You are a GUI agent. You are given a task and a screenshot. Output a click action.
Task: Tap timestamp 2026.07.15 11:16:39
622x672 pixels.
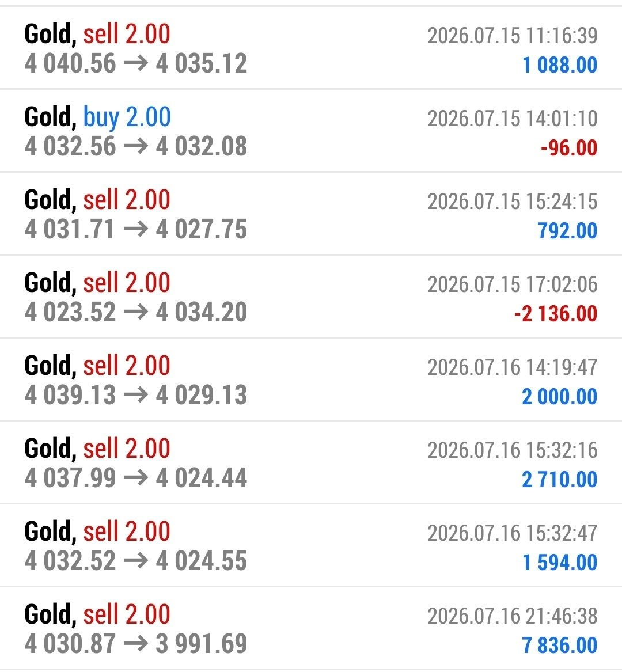(x=512, y=35)
